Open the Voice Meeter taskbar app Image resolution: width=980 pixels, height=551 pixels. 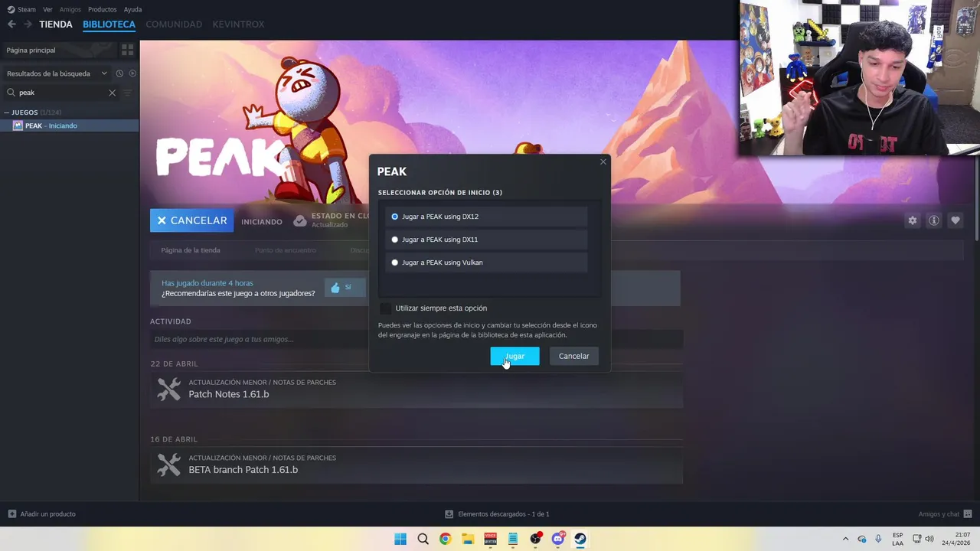pyautogui.click(x=490, y=539)
